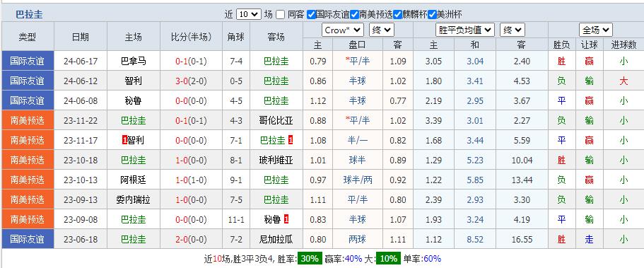Click the handicap 半/一

357,140
